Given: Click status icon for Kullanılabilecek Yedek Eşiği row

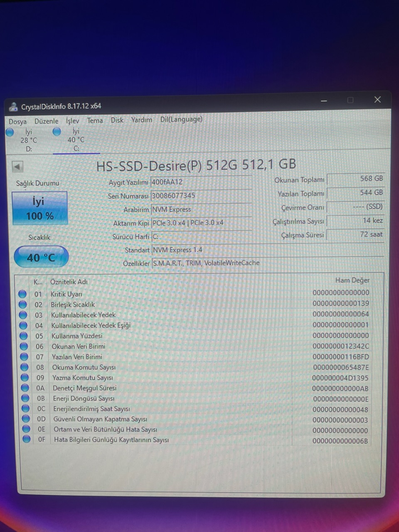Looking at the screenshot, I should click(x=23, y=325).
